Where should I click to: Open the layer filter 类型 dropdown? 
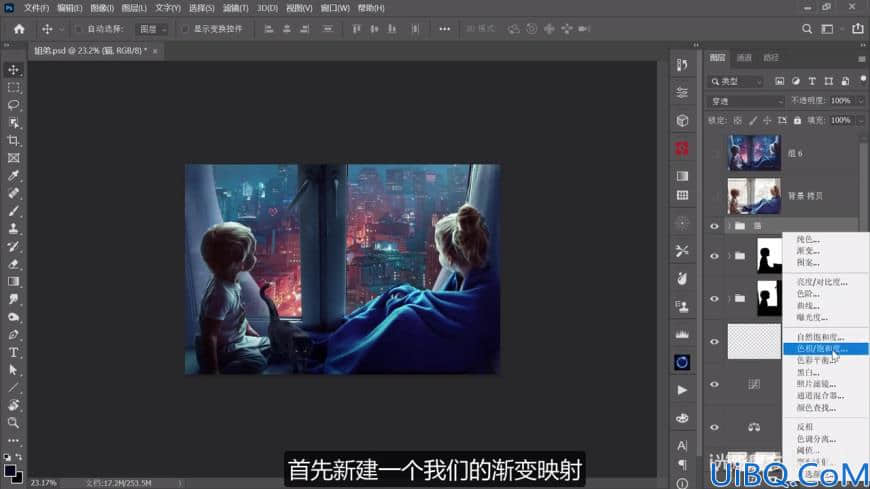tap(736, 82)
